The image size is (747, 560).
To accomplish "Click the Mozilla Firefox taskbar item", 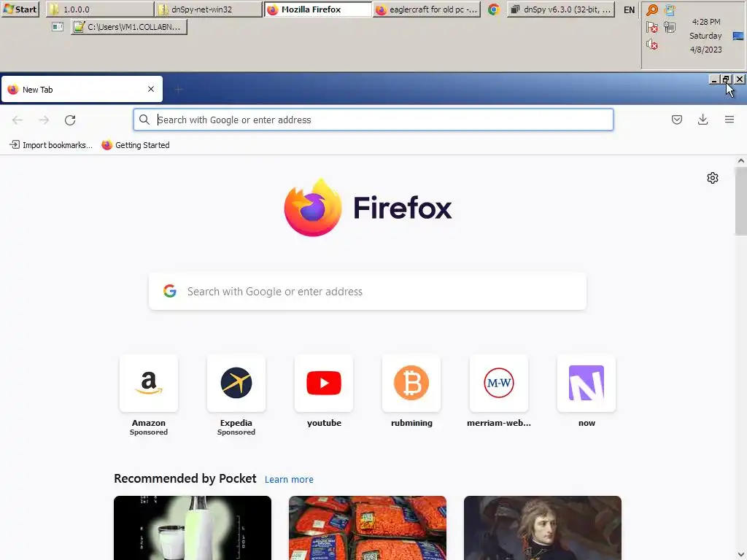I will 318,9.
